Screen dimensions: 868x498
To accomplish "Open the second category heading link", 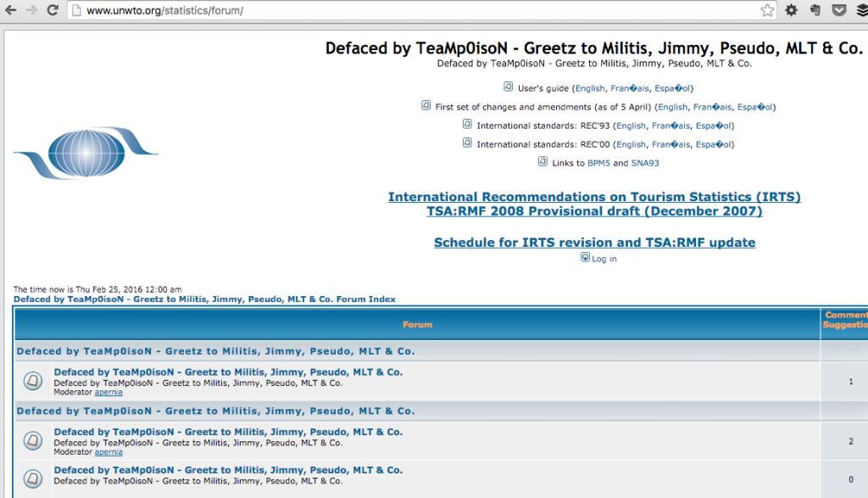I will 216,411.
